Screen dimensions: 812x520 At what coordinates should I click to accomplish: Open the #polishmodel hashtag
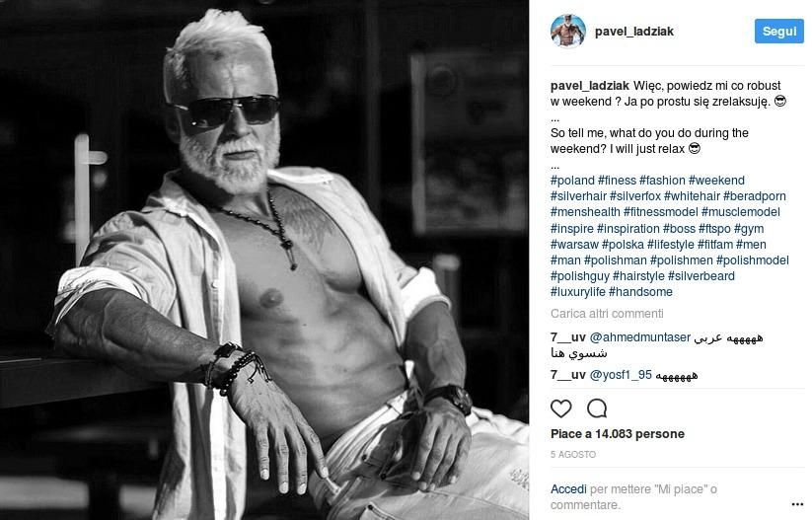click(x=753, y=260)
